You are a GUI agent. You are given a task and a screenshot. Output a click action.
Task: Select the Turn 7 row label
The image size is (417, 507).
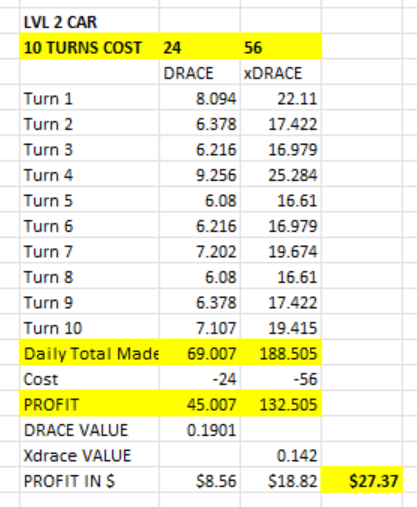pyautogui.click(x=89, y=251)
